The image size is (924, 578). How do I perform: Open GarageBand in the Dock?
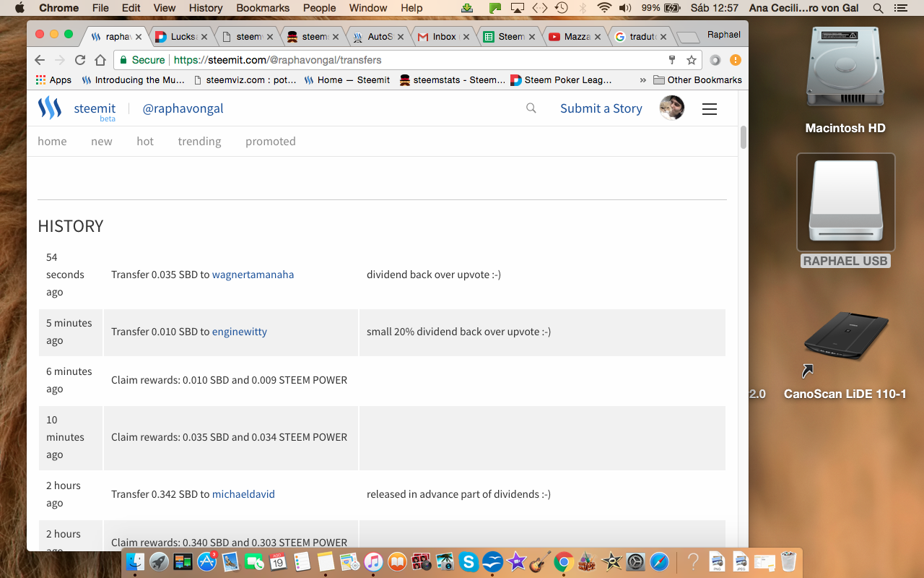click(540, 561)
